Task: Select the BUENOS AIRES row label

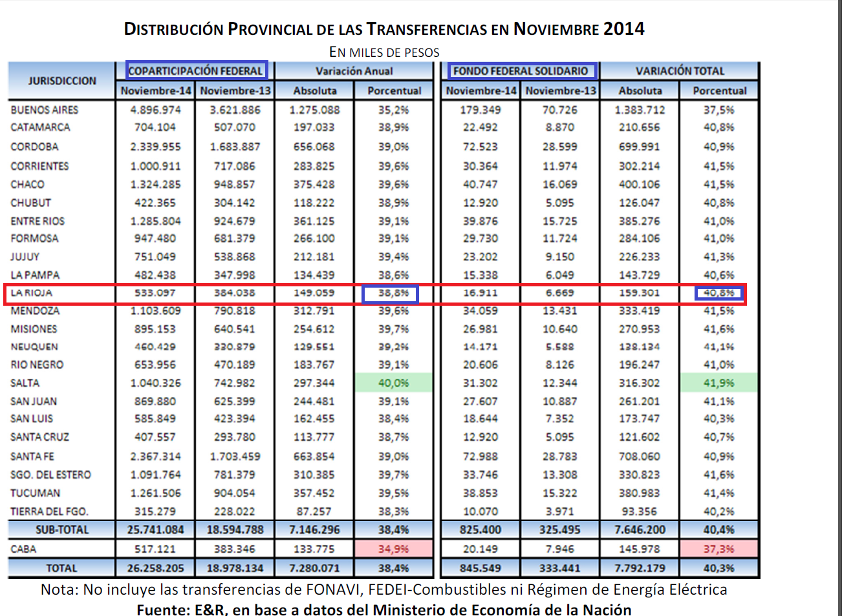Action: 44,110
